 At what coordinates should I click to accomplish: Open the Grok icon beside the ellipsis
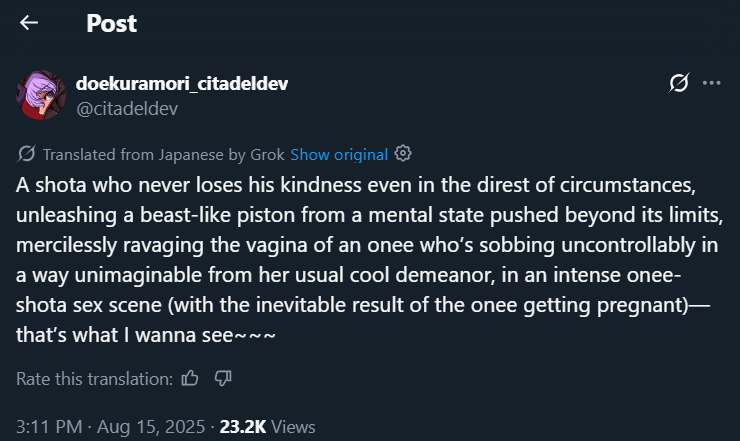(677, 83)
